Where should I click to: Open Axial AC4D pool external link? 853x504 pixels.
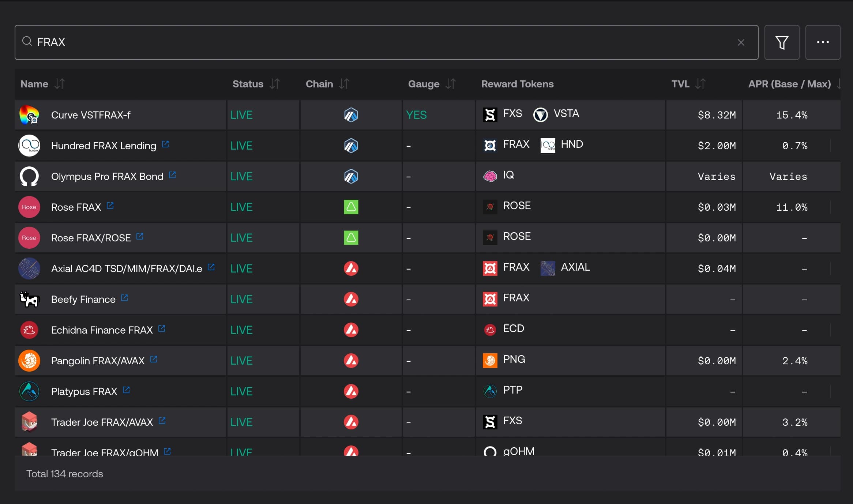[x=211, y=267]
